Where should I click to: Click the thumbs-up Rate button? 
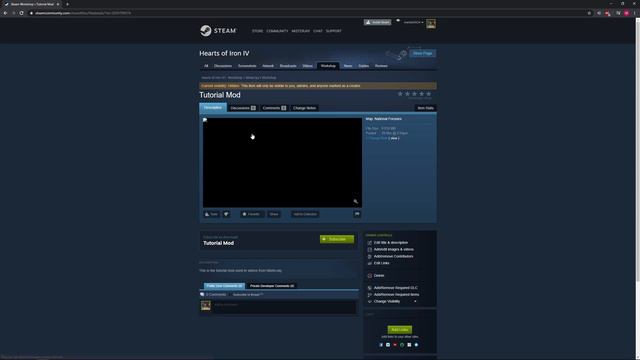pyautogui.click(x=211, y=214)
